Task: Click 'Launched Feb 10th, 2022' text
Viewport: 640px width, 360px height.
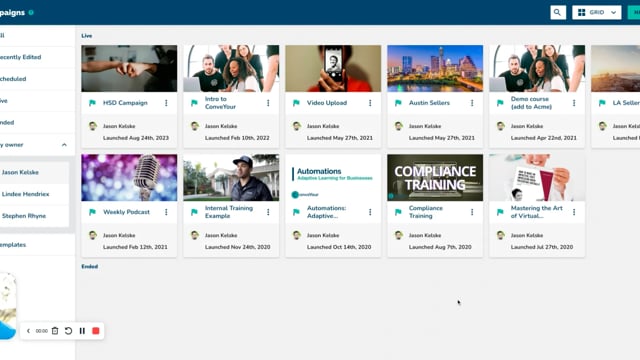Action: click(x=237, y=138)
